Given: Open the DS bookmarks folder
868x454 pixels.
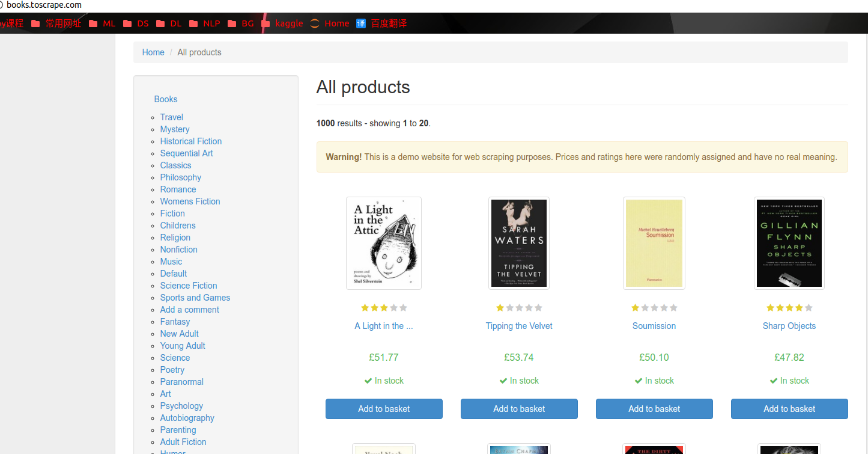Looking at the screenshot, I should tap(136, 23).
